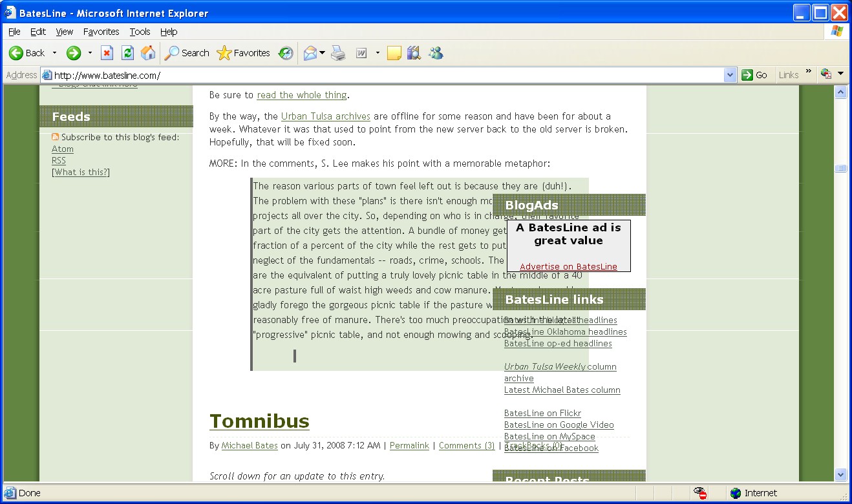Image resolution: width=852 pixels, height=504 pixels.
Task: Click the page icon in the address bar
Action: pyautogui.click(x=47, y=75)
